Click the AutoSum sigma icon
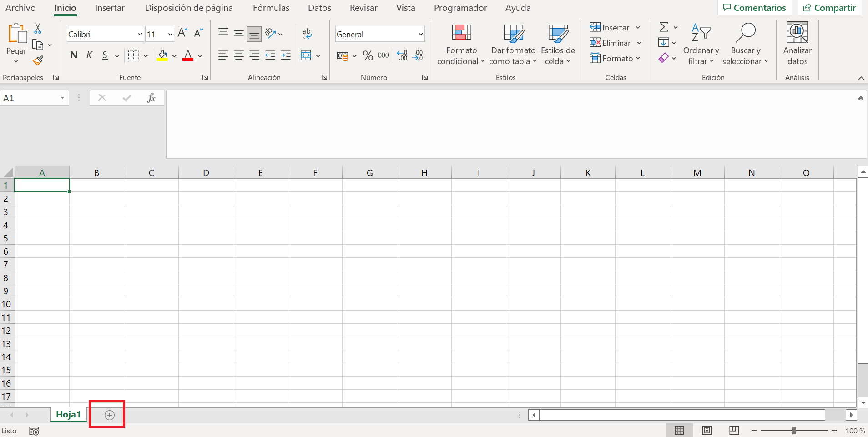The width and height of the screenshot is (868, 437). pos(664,27)
